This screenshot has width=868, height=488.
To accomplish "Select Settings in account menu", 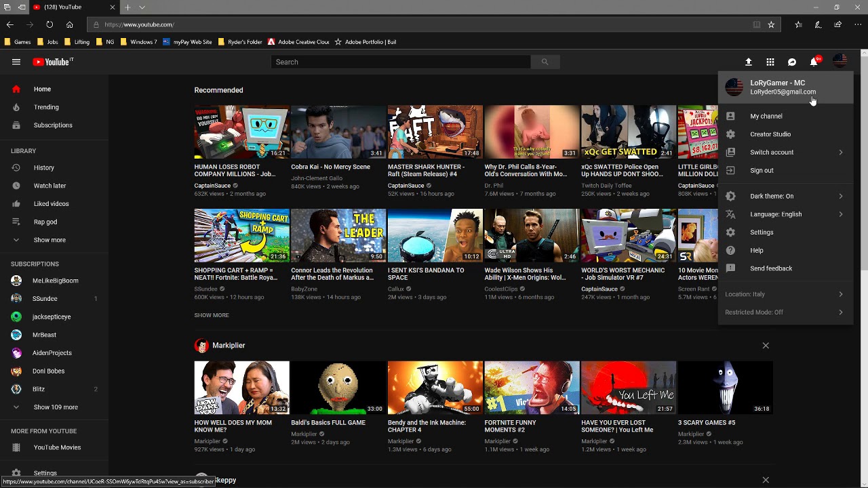I will pos(785,232).
